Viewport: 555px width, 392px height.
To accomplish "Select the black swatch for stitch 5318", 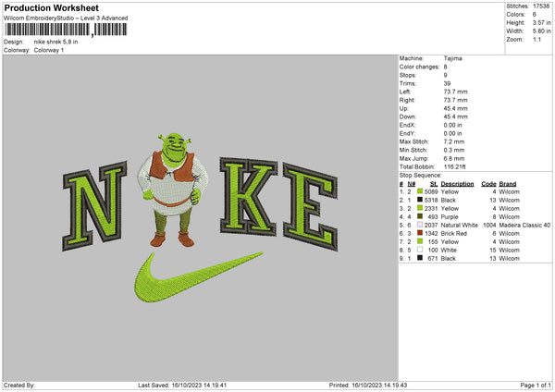I will coord(420,200).
